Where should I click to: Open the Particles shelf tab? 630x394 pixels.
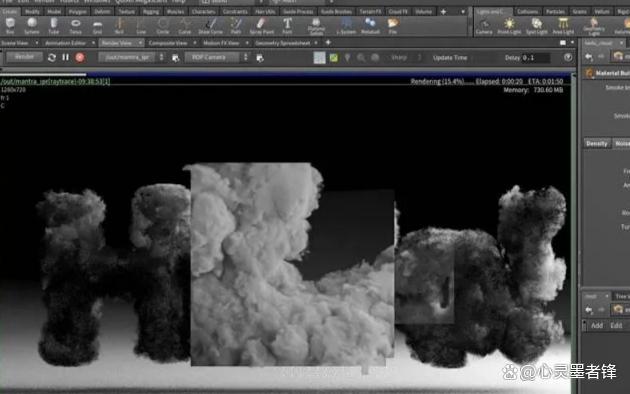555,12
